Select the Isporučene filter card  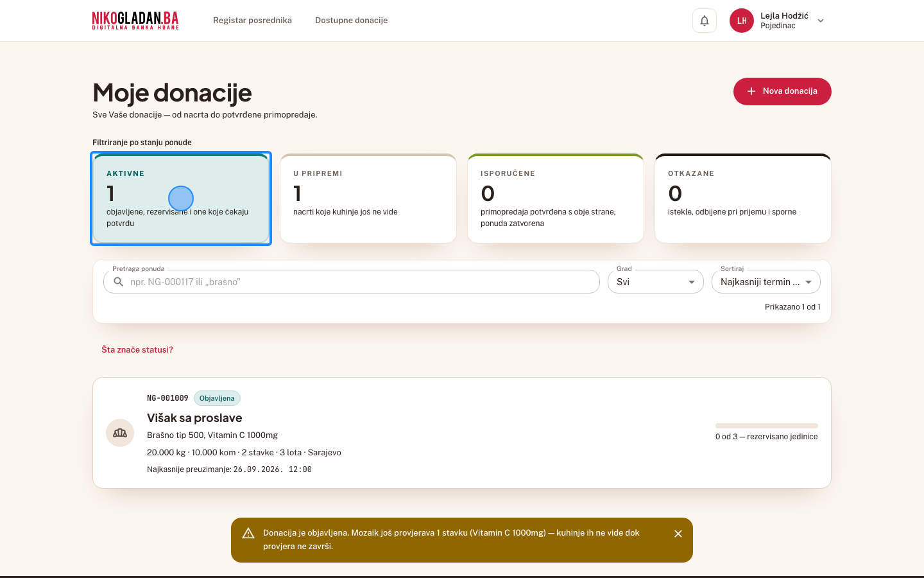pos(556,198)
